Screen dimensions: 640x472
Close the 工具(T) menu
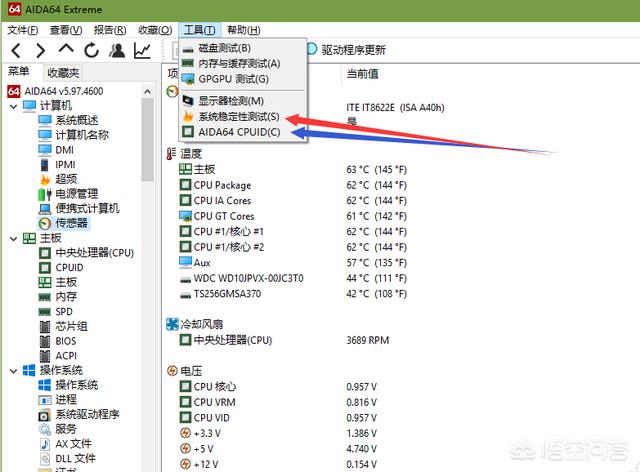coord(200,30)
